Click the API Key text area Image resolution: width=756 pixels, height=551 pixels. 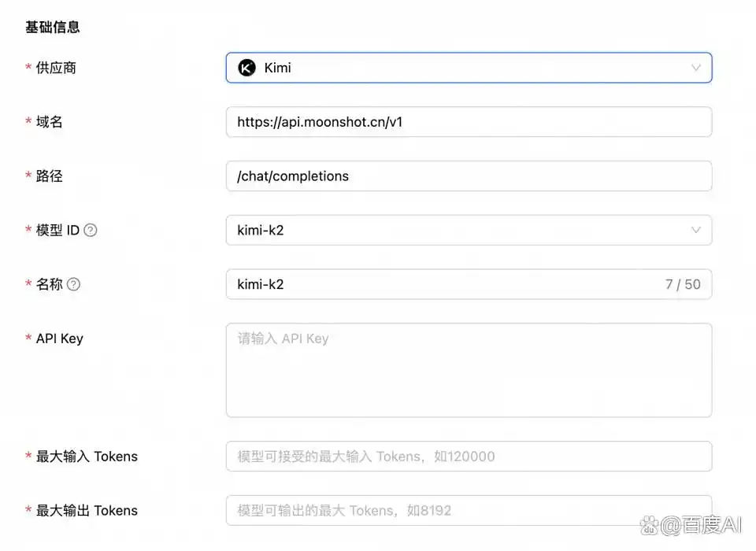[469, 370]
